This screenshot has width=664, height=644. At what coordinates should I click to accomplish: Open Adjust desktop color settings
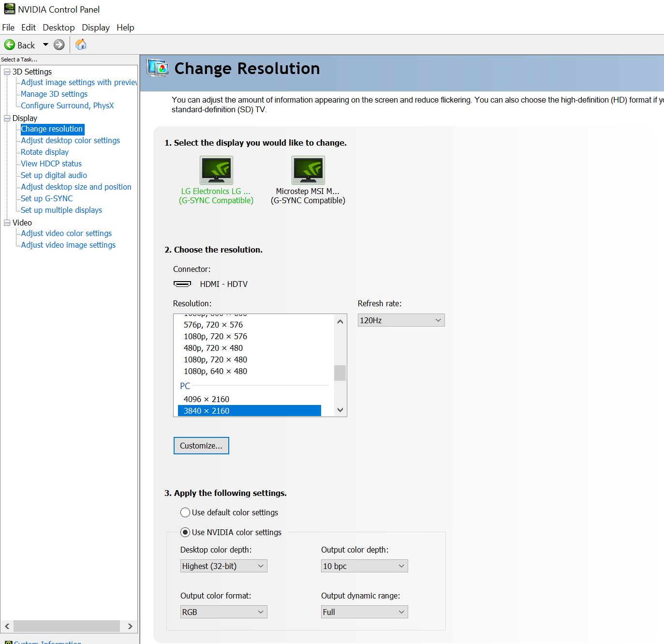point(70,141)
